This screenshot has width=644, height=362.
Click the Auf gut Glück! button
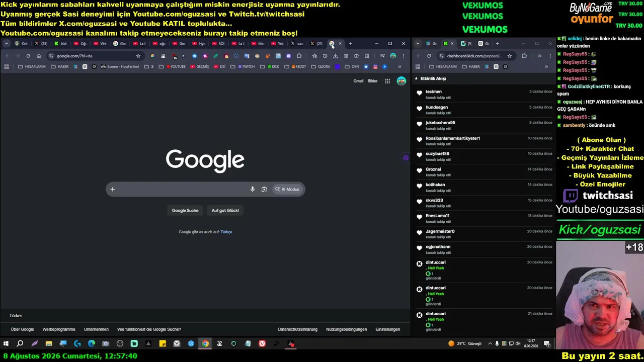pyautogui.click(x=225, y=210)
